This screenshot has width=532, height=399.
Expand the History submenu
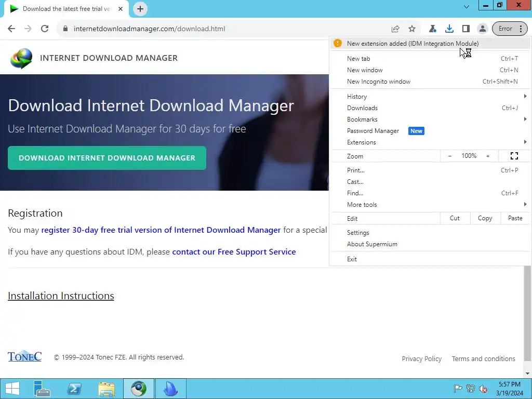click(430, 96)
